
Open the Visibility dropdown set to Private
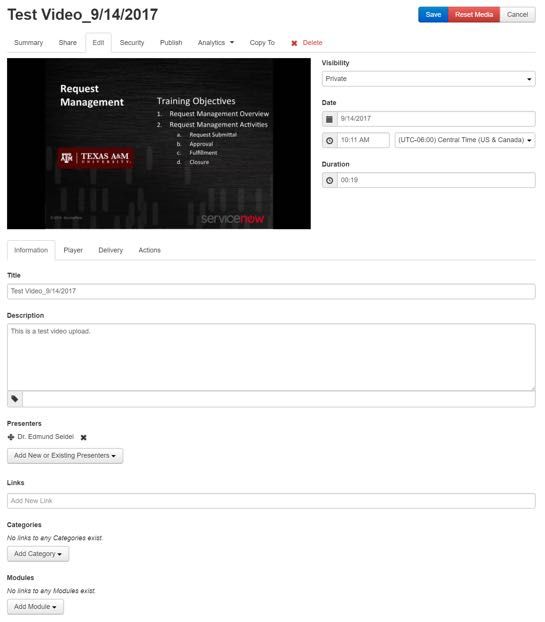click(x=428, y=79)
